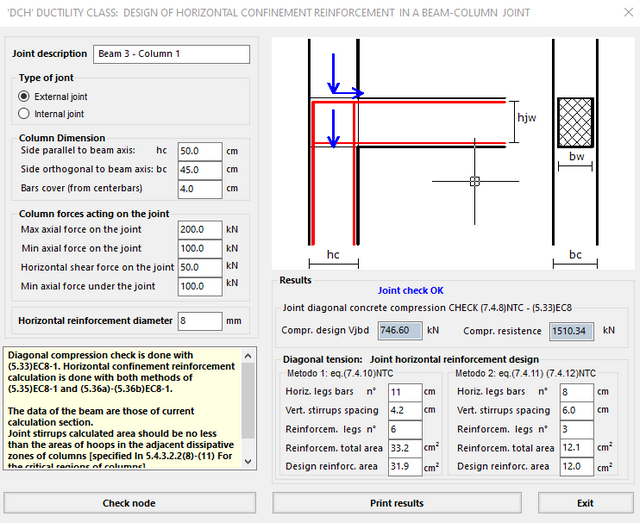The image size is (640, 523).
Task: Click the bc column dimension field
Action: pos(200,170)
